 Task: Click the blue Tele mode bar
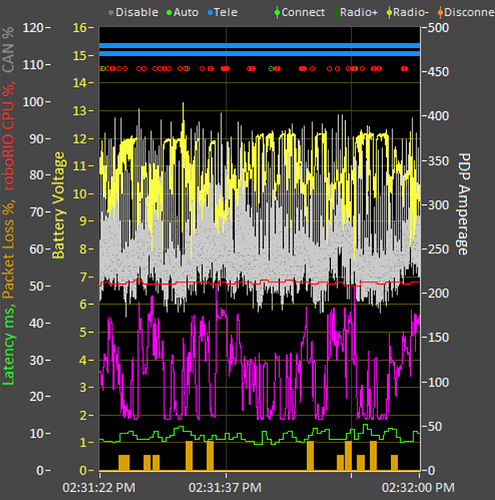[260, 50]
